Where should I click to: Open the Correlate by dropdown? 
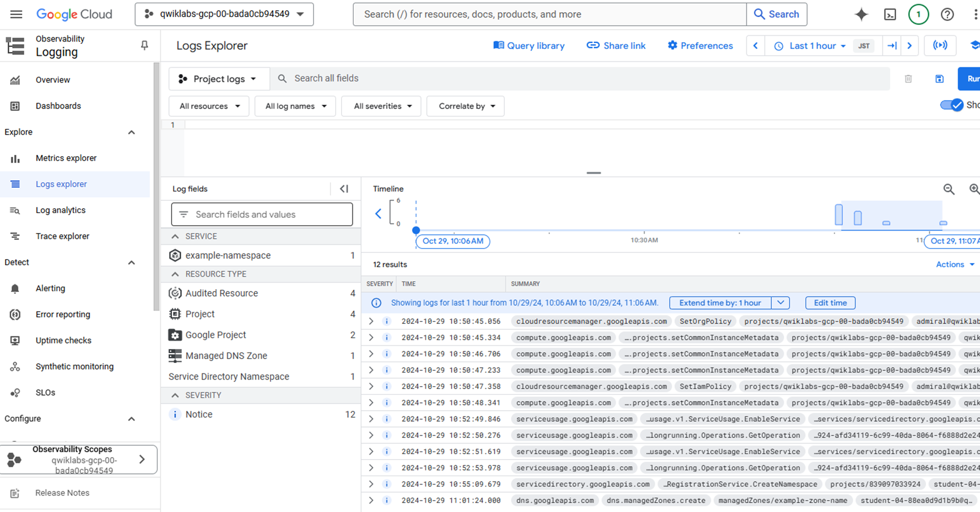pyautogui.click(x=466, y=106)
